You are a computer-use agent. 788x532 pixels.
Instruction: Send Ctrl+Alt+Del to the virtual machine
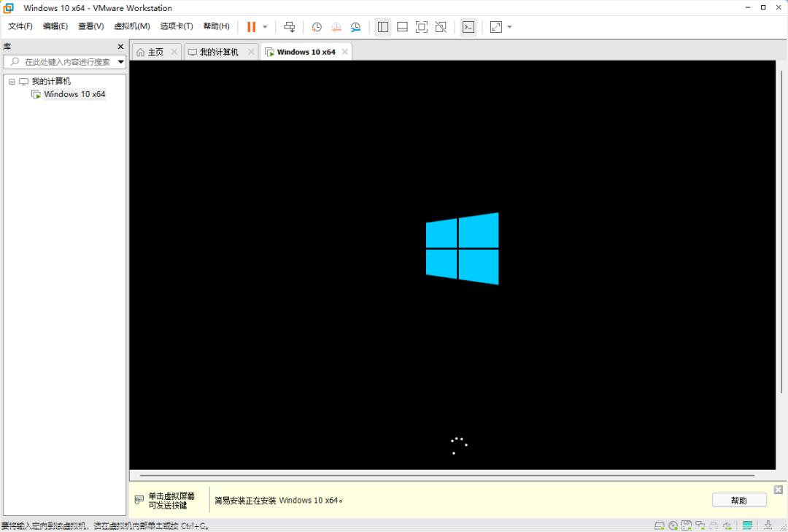click(289, 27)
